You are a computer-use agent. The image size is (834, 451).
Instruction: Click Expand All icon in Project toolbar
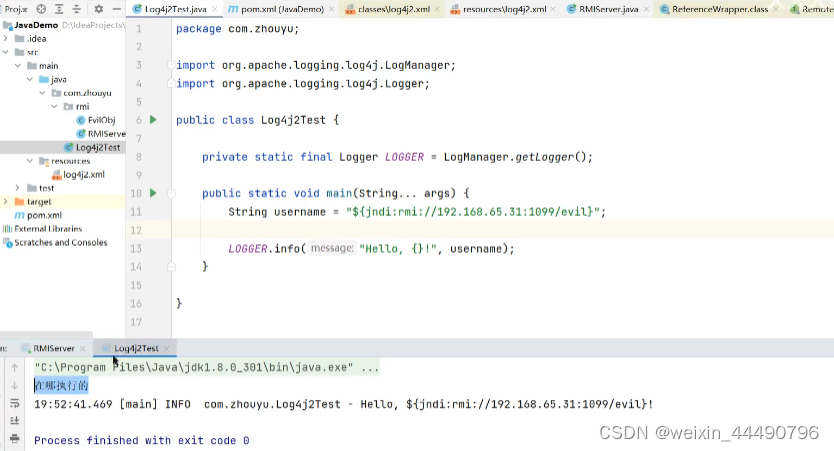tap(59, 9)
